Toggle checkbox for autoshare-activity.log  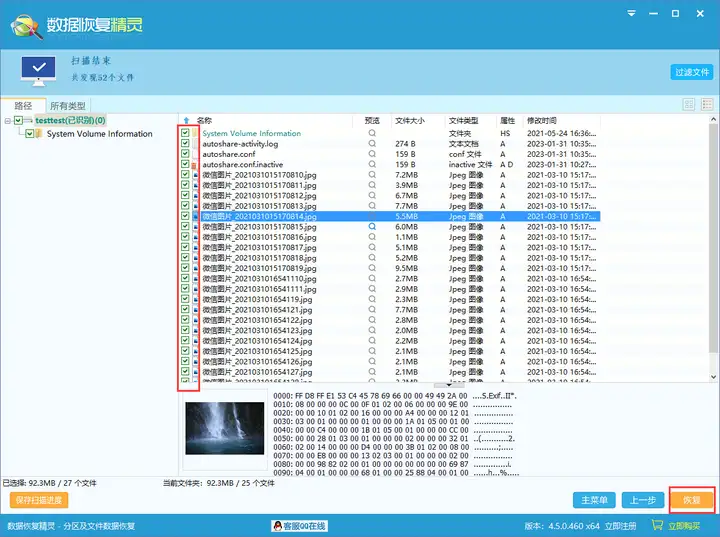coord(185,143)
